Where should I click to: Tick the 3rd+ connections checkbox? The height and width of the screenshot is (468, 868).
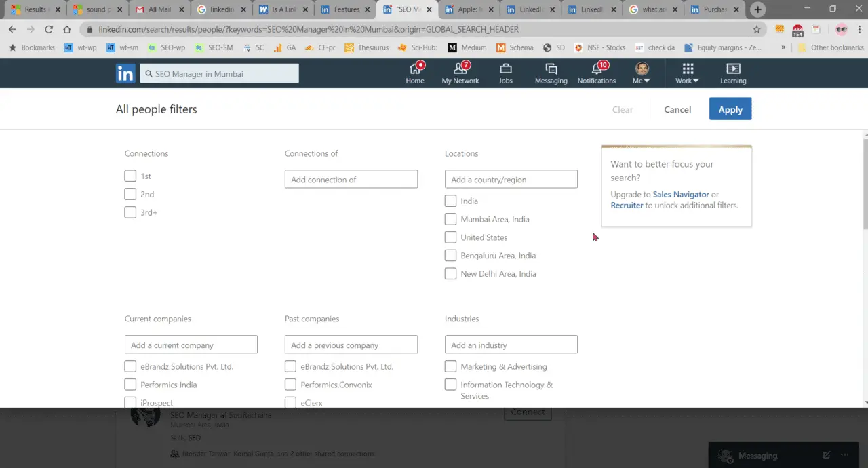(130, 212)
